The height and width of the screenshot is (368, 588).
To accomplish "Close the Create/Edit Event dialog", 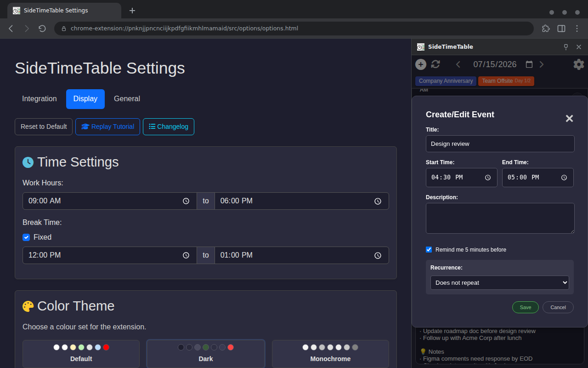I will click(569, 118).
